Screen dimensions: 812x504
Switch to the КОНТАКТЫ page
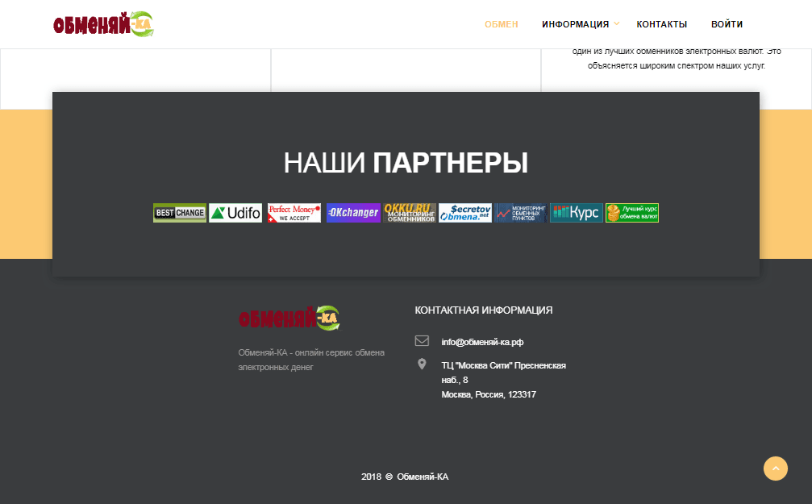661,24
